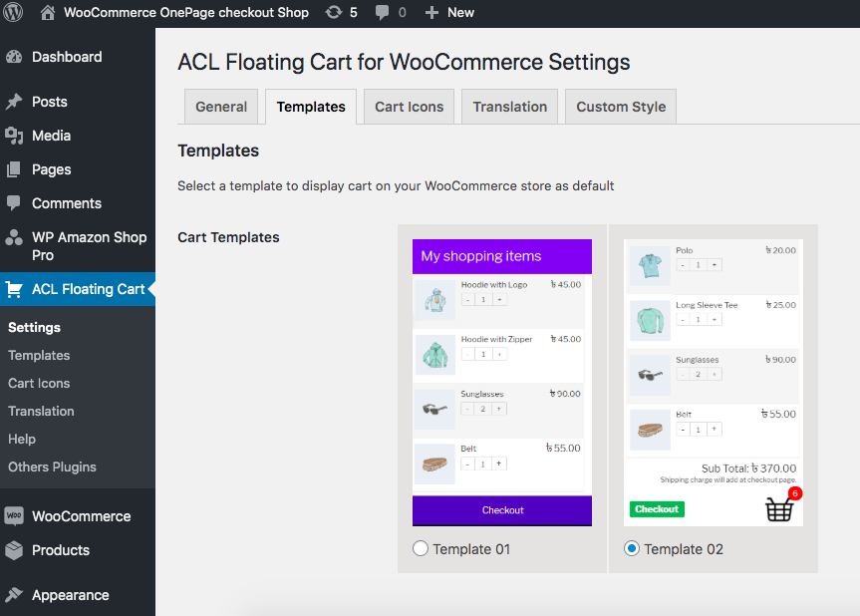Open ACL Floating Cart menu item

coord(78,289)
